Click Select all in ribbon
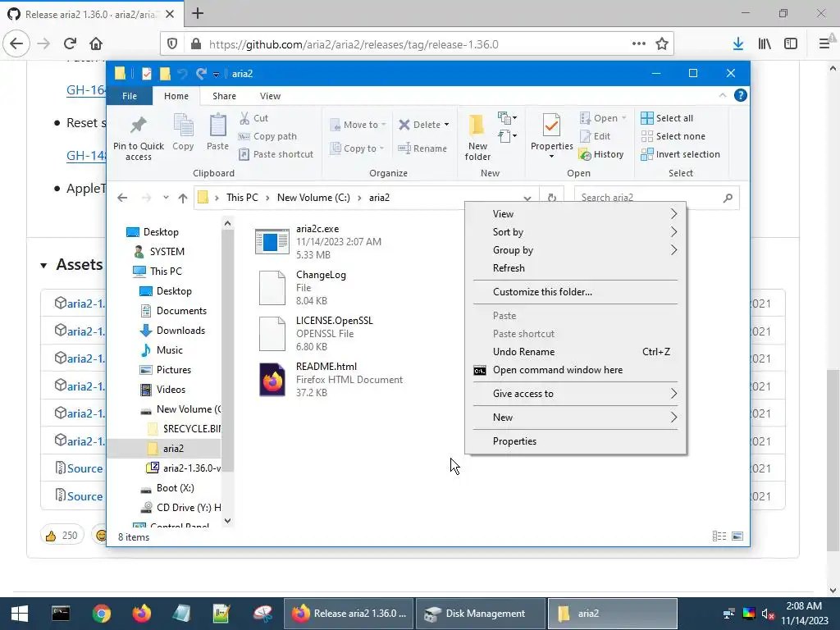 pyautogui.click(x=667, y=118)
